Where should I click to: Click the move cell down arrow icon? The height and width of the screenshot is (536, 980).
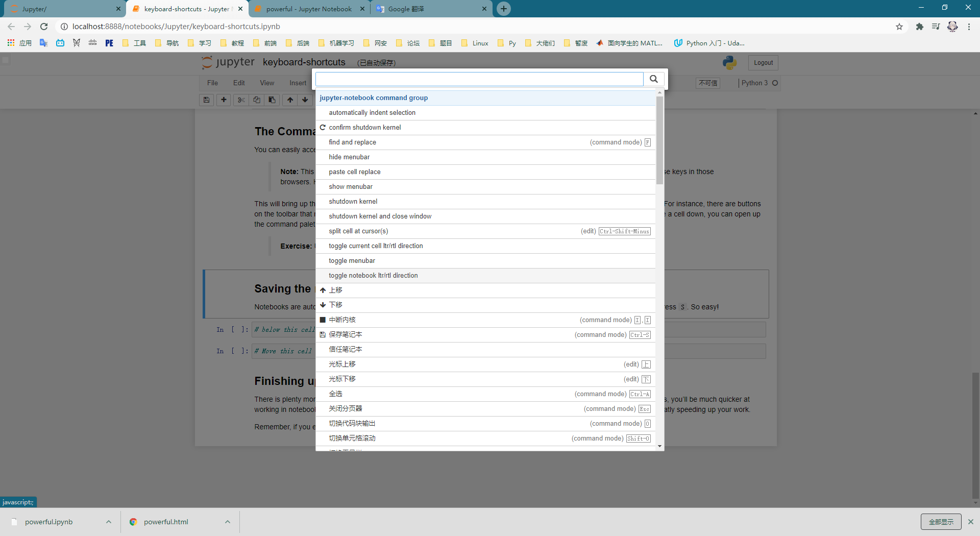pyautogui.click(x=305, y=100)
